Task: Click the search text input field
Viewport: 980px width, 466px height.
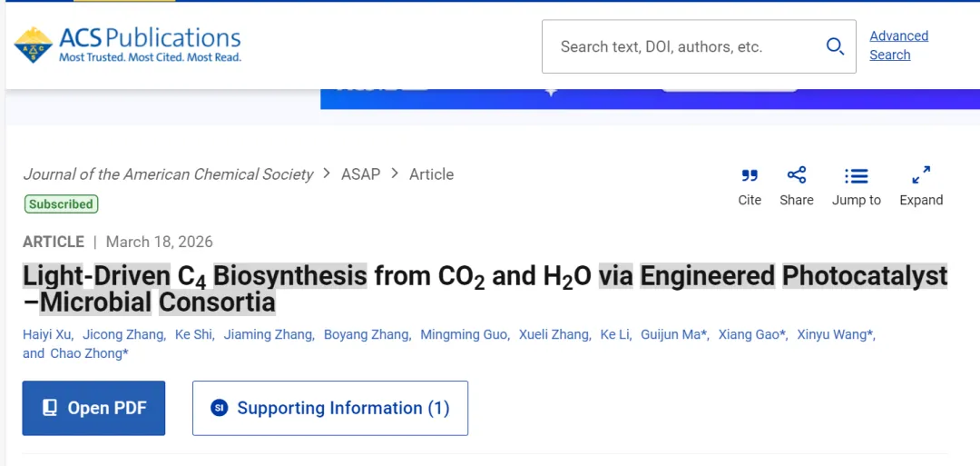Action: [681, 46]
